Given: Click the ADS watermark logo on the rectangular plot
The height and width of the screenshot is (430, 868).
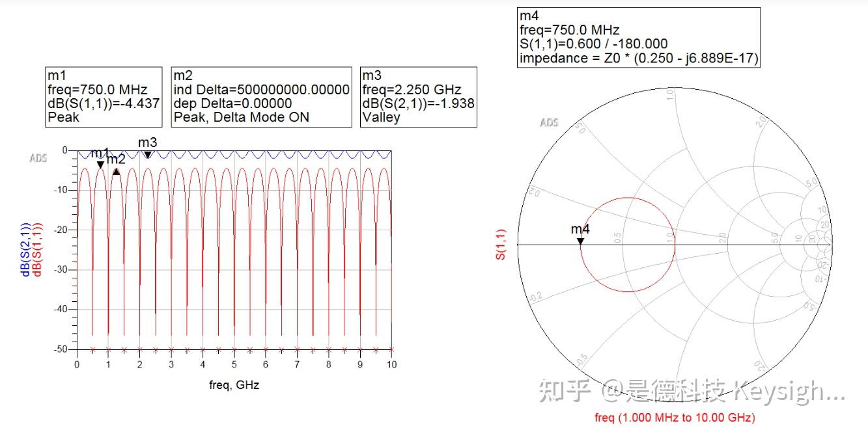Looking at the screenshot, I should click(x=37, y=157).
